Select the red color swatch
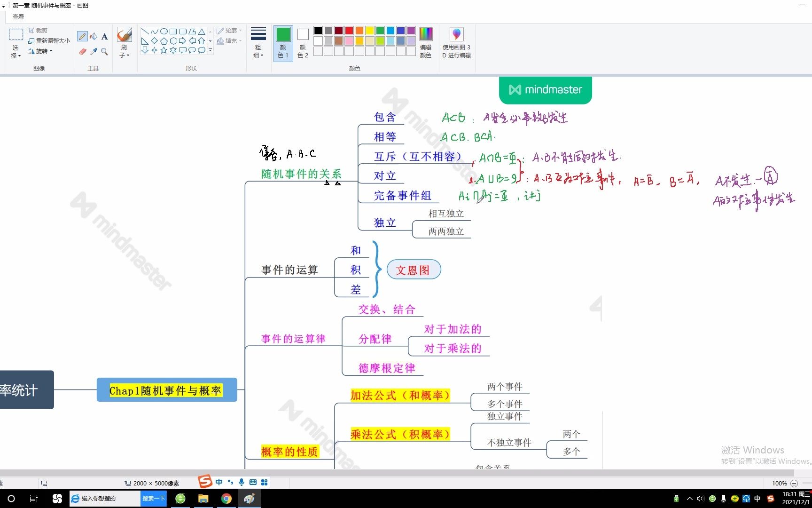This screenshot has height=508, width=812. [x=349, y=30]
